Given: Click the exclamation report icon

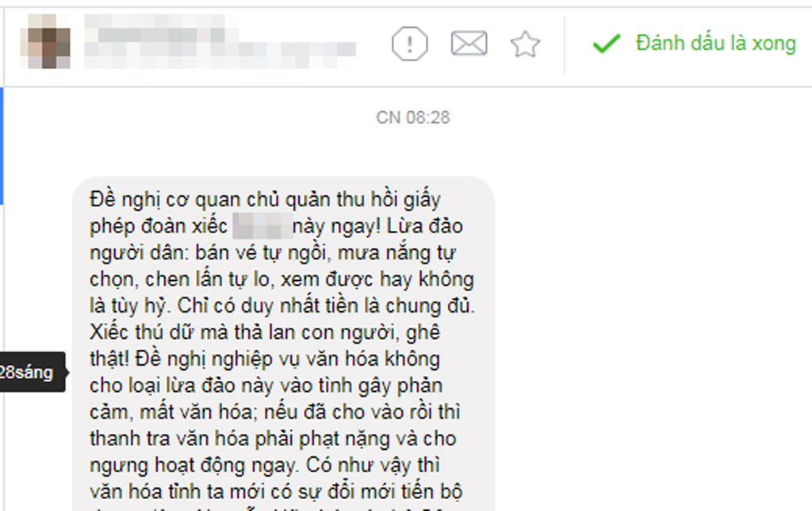Looking at the screenshot, I should (410, 44).
